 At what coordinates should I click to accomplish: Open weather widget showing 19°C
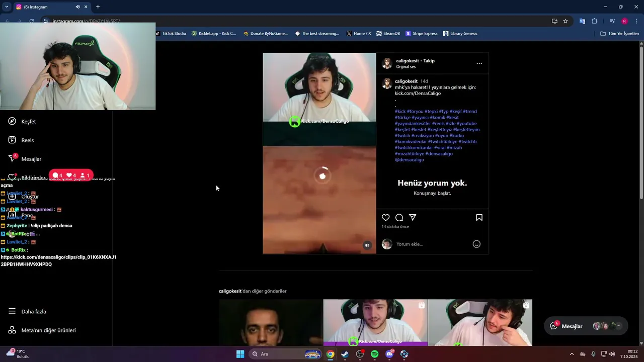(x=18, y=354)
